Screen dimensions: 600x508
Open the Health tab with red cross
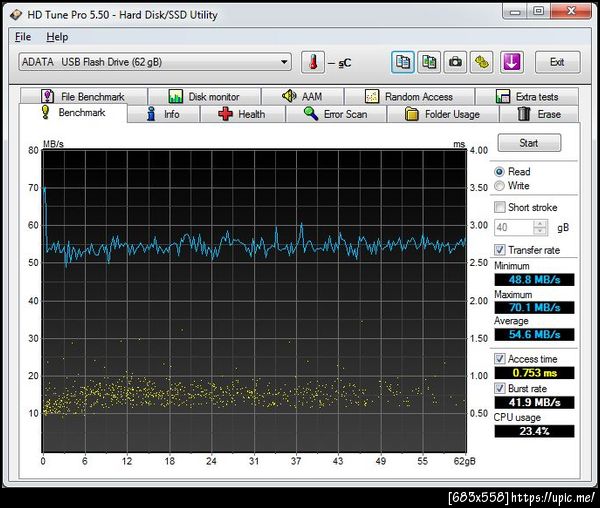tap(241, 114)
